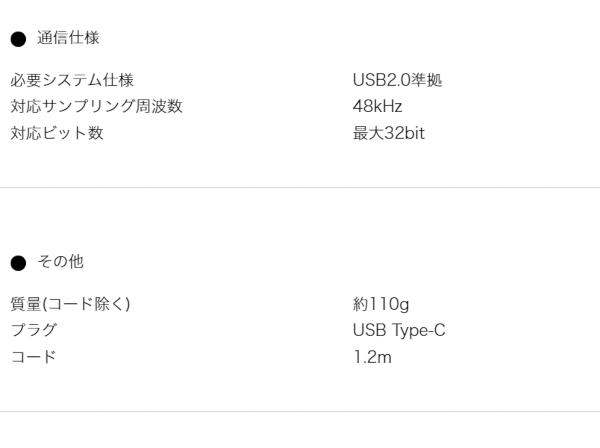Screen dimensions: 600x448
Task: Click the bullet beside 通信仕様 heading
Action: [18, 39]
